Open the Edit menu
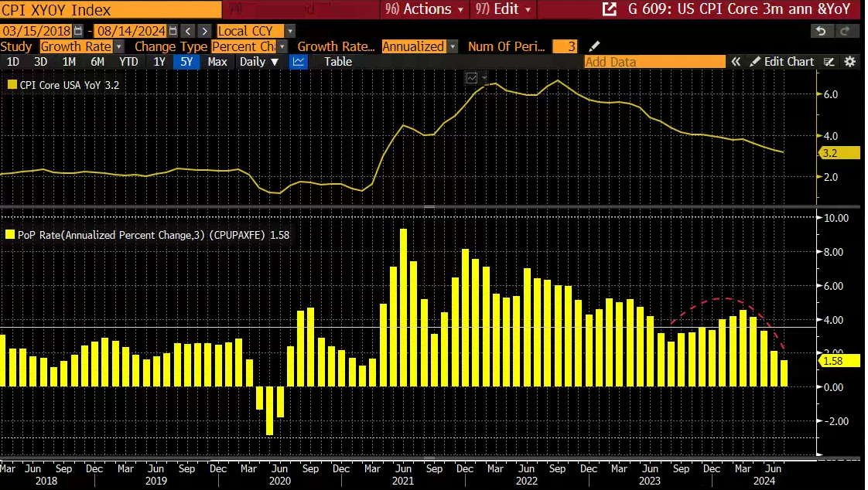The image size is (868, 490). coord(503,9)
